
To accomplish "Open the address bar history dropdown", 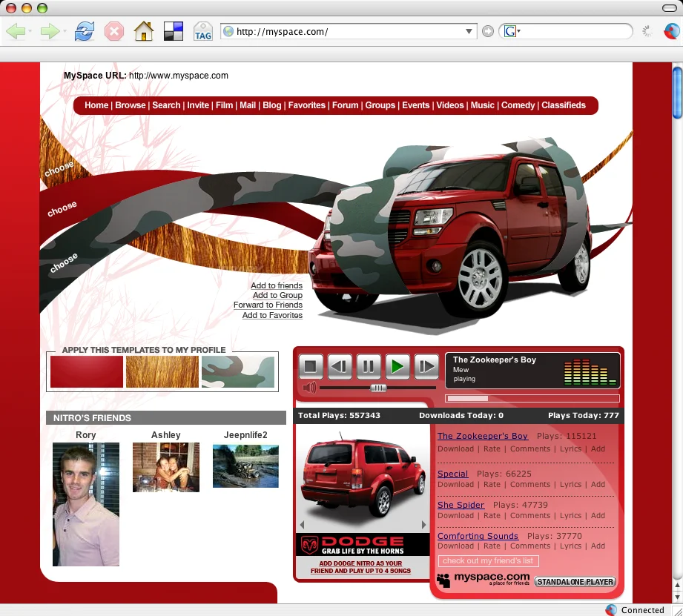I will click(x=469, y=31).
